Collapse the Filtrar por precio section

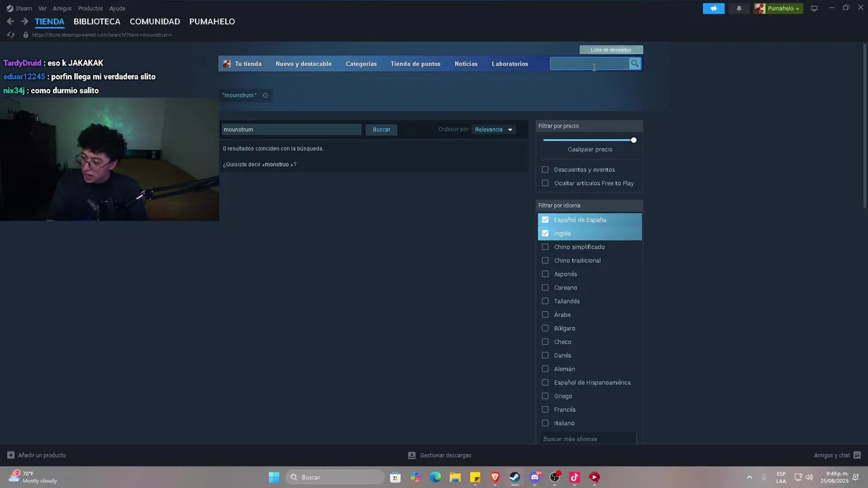click(x=589, y=126)
